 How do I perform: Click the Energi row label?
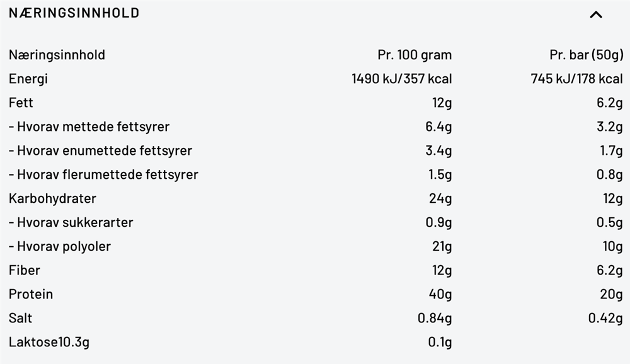[28, 79]
